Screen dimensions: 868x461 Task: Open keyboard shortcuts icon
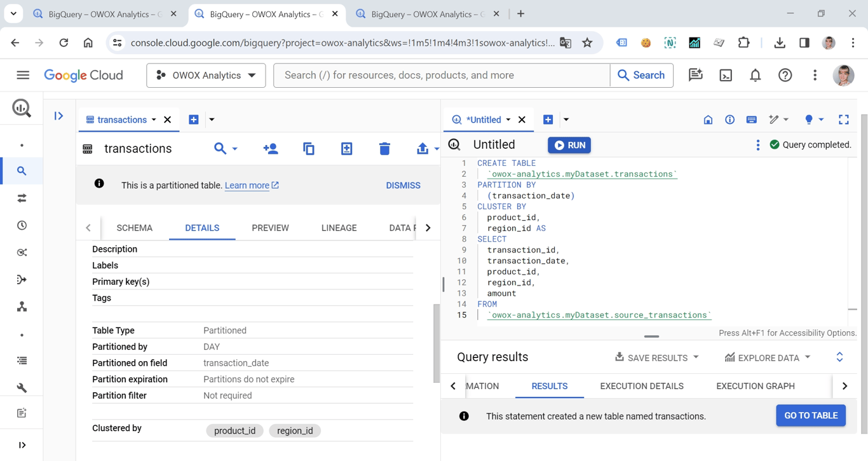(x=751, y=120)
